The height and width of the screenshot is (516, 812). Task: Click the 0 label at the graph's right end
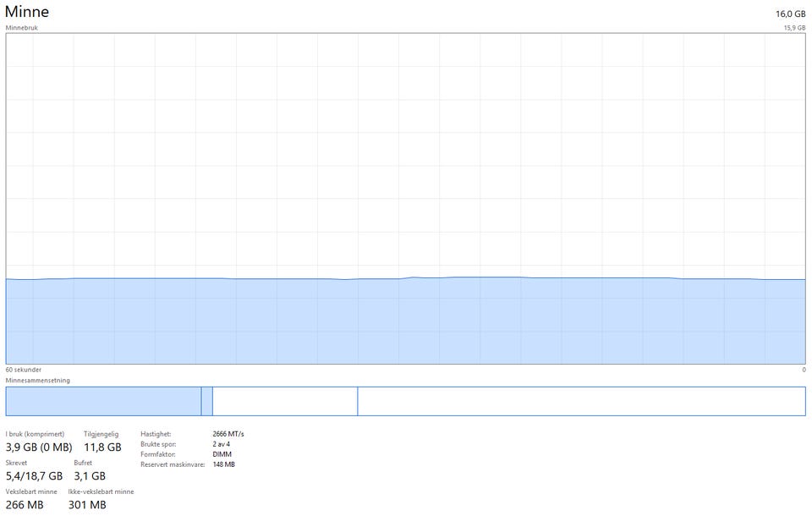(804, 370)
